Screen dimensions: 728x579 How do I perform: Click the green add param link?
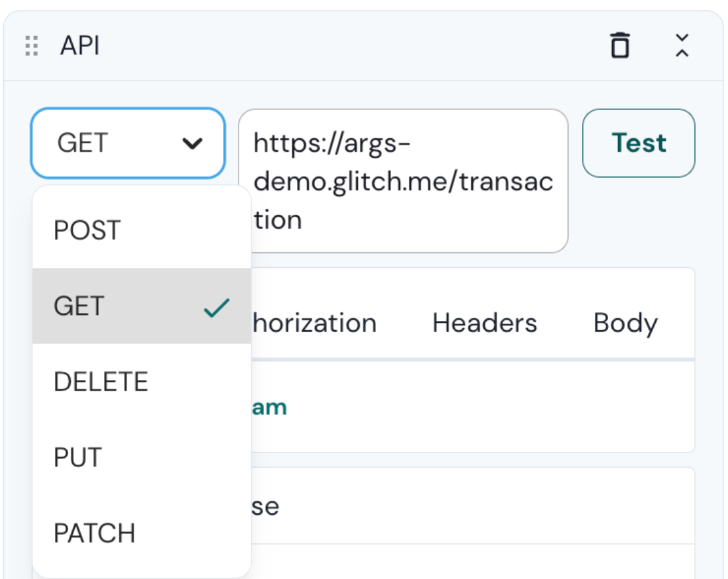[270, 407]
